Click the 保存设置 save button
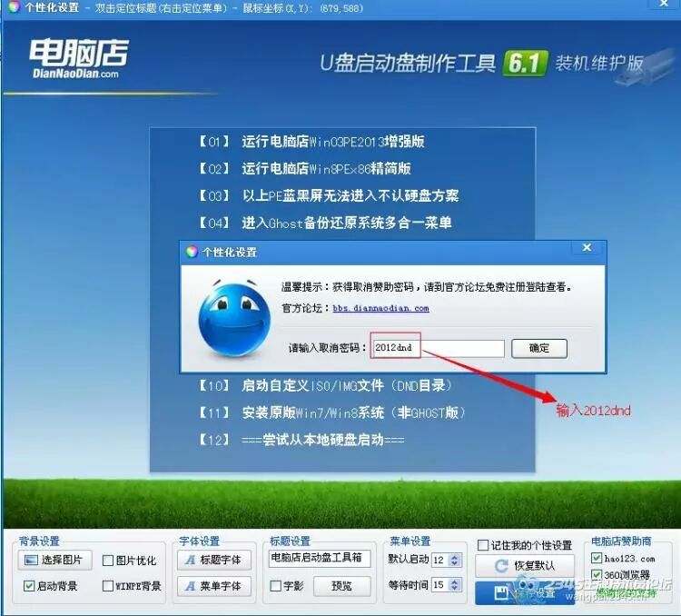This screenshot has width=681, height=616. [x=525, y=592]
